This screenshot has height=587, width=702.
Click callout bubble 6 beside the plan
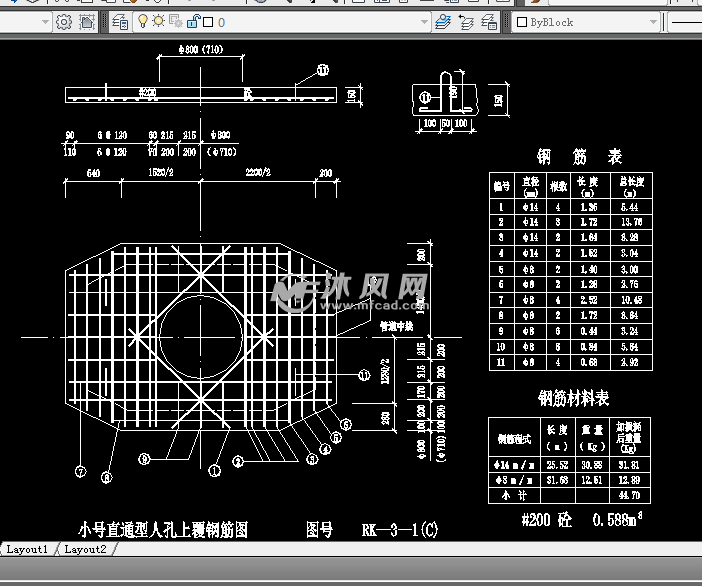coord(346,424)
